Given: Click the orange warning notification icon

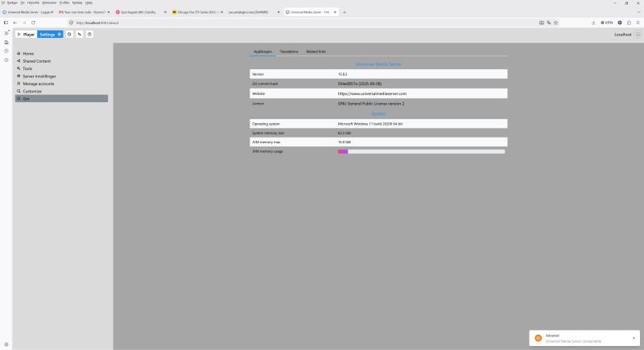Looking at the screenshot, I should (x=538, y=338).
